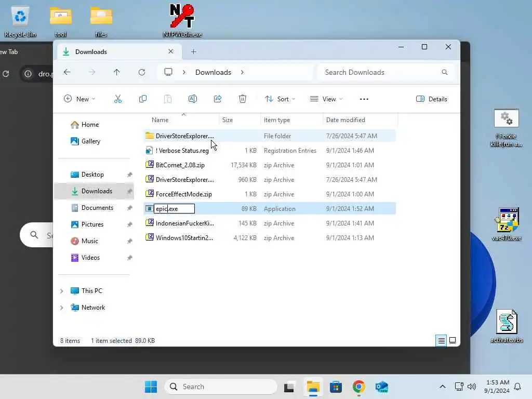Show hidden system tray icons

coord(443,387)
